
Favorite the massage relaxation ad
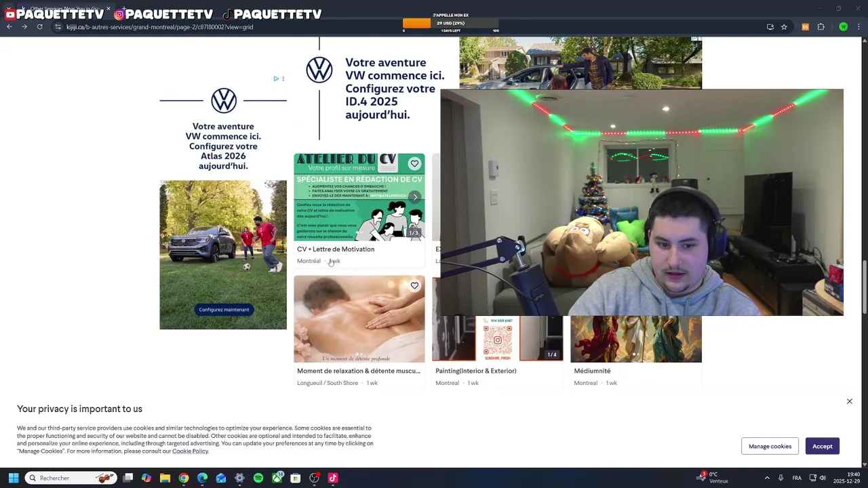coord(414,285)
